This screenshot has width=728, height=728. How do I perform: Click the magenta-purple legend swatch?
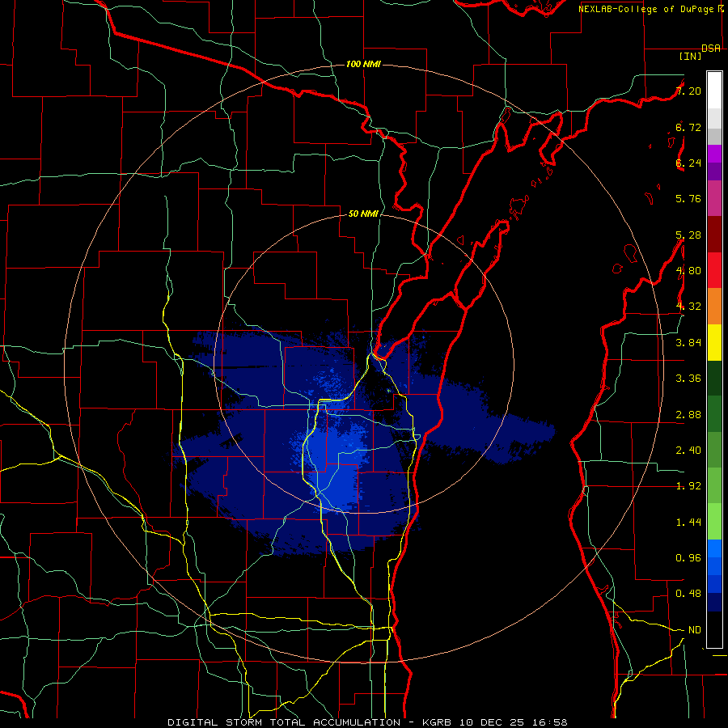(x=714, y=198)
